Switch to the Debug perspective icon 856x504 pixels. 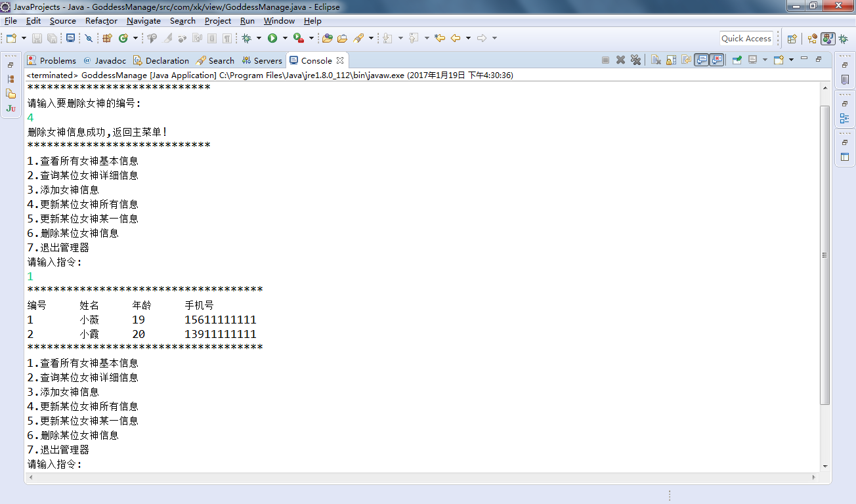pyautogui.click(x=844, y=39)
